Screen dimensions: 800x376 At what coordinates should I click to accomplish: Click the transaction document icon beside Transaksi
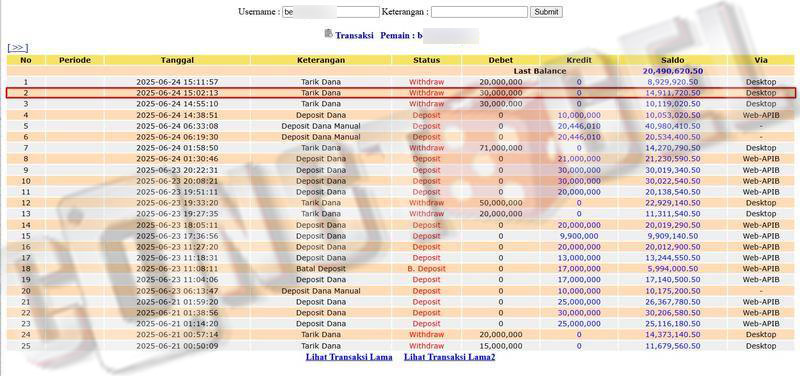pos(329,34)
